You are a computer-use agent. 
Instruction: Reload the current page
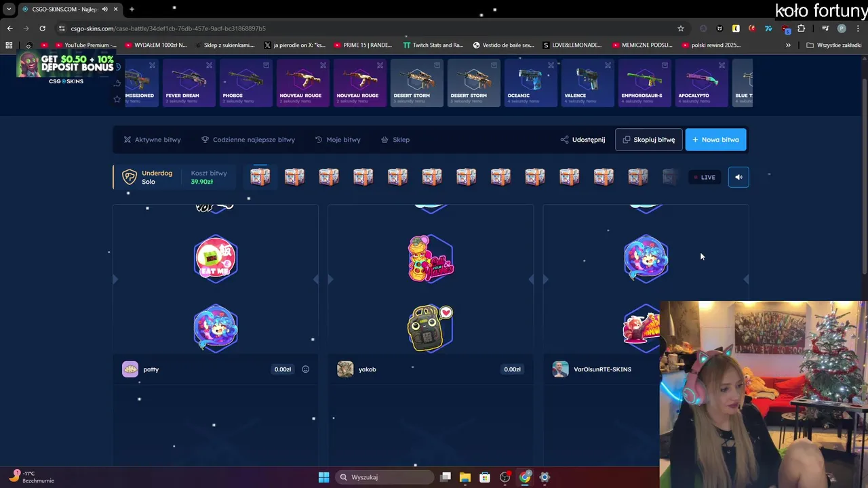point(42,28)
